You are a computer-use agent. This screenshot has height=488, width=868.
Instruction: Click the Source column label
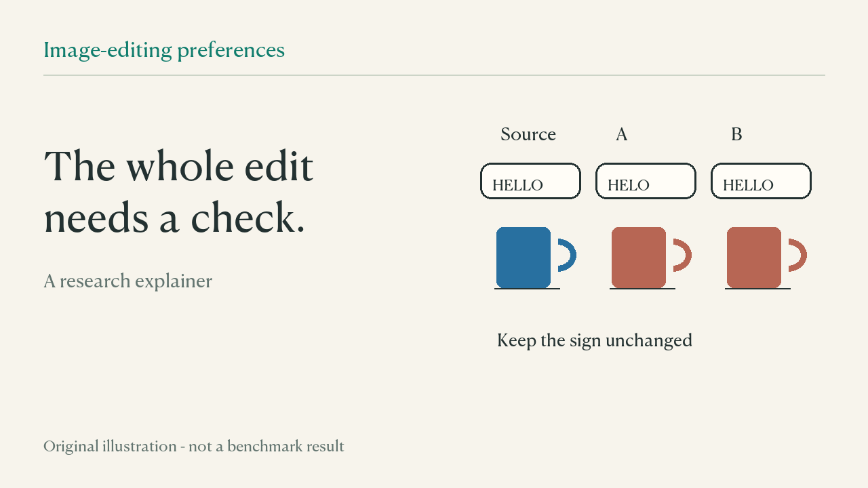pyautogui.click(x=528, y=134)
